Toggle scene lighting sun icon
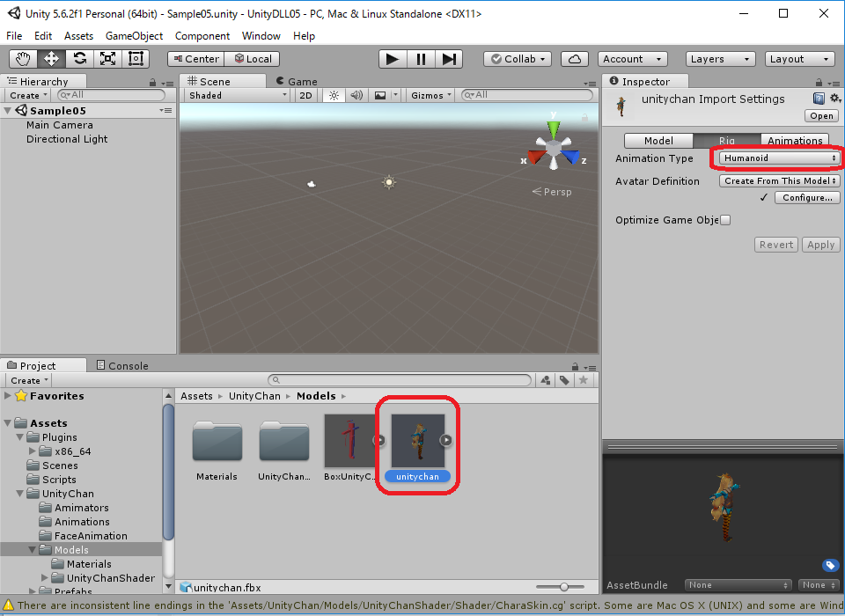This screenshot has width=845, height=616. coord(334,95)
